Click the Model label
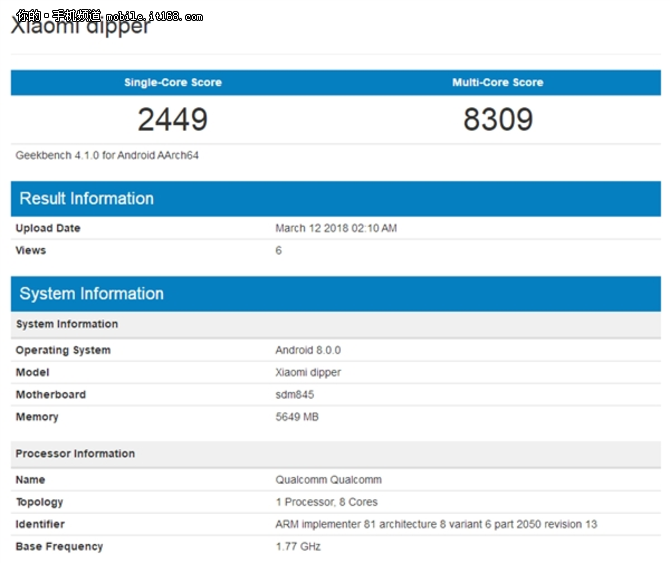The width and height of the screenshot is (670, 563). (32, 372)
